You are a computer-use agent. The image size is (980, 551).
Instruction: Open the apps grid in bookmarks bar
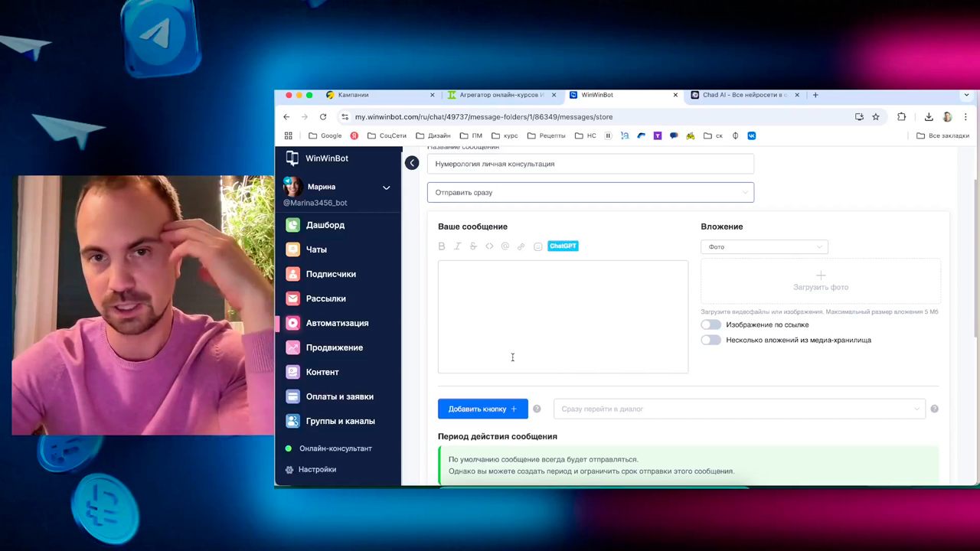[x=289, y=135]
